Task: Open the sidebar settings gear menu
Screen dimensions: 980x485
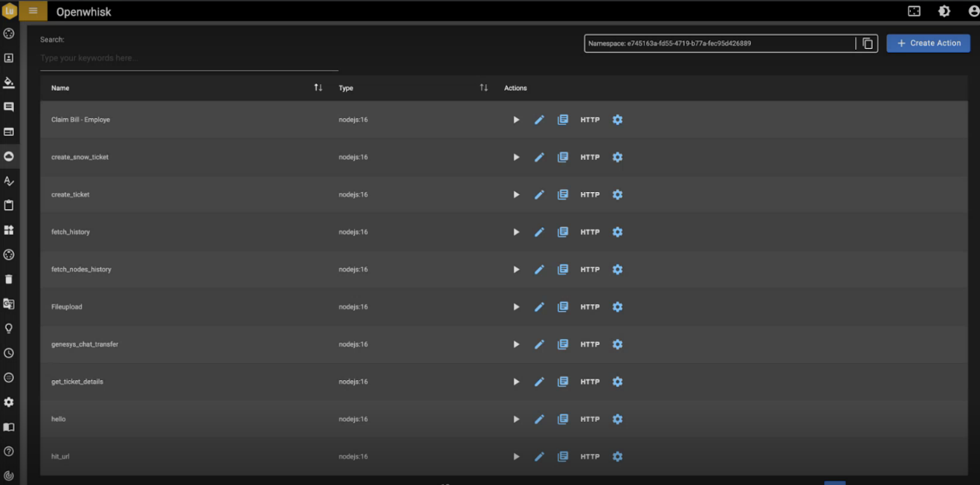Action: point(9,402)
